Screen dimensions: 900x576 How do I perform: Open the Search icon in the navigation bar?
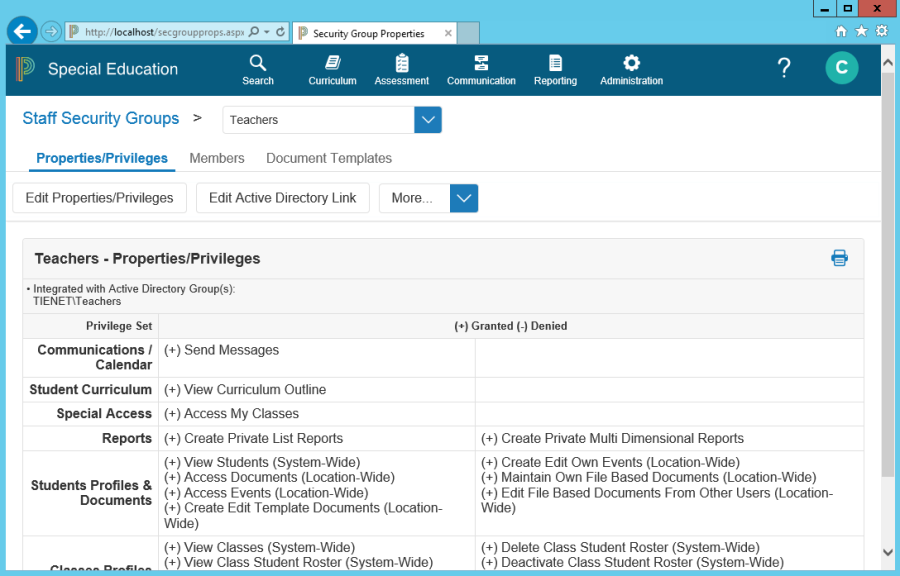[258, 69]
